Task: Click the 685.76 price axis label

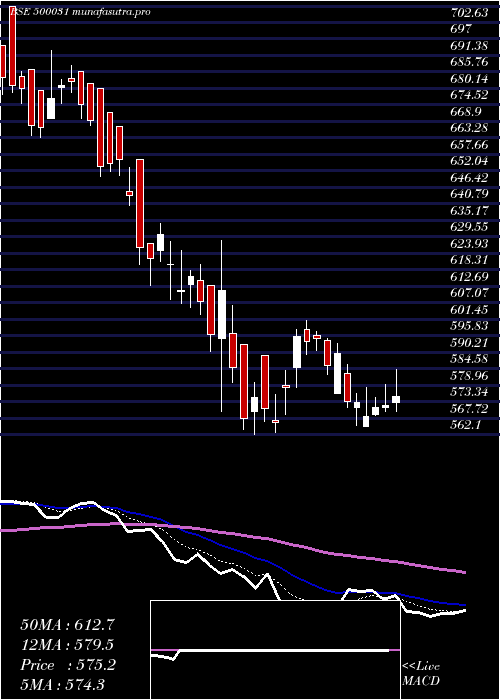Action: pos(469,62)
